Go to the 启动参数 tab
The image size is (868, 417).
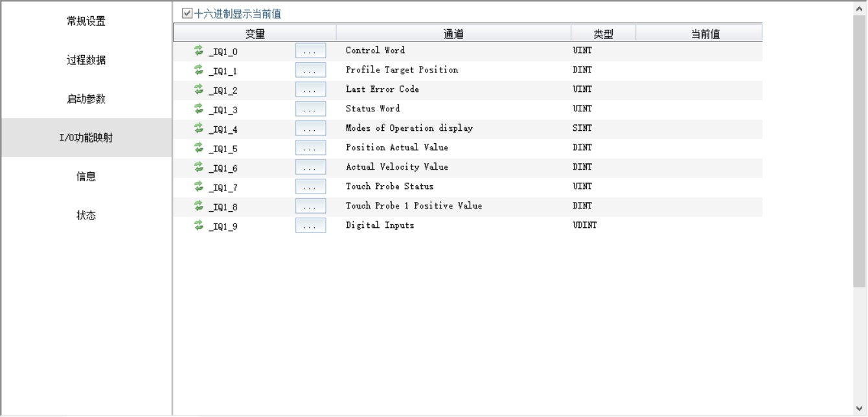pos(86,98)
